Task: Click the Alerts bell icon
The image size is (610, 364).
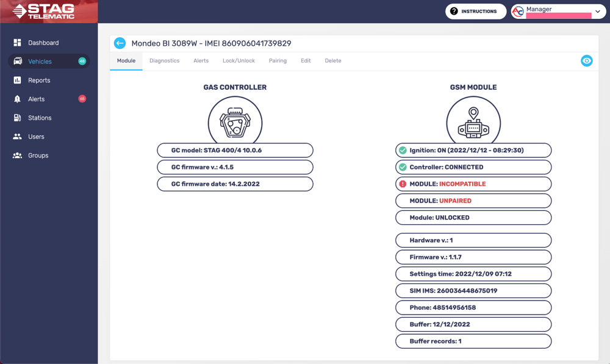Action: [17, 99]
